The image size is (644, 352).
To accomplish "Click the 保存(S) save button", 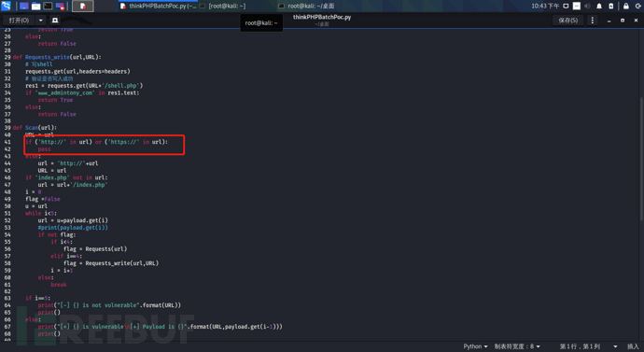I will [x=568, y=21].
